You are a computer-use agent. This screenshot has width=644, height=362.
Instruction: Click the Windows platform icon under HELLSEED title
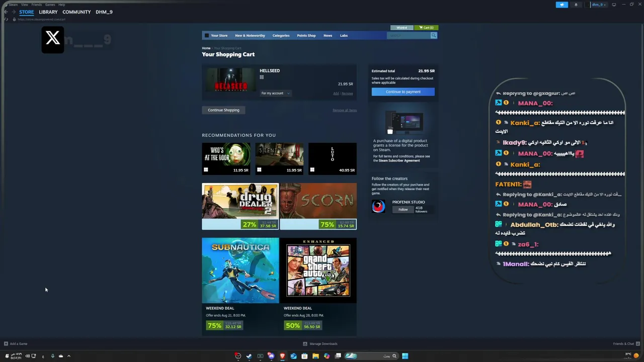[x=262, y=77]
